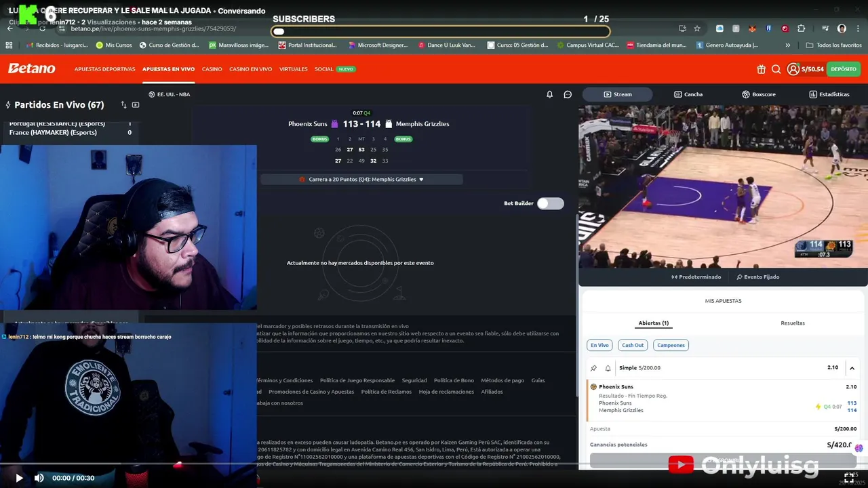The image size is (868, 488).
Task: Open Métodos de pago footer link
Action: pos(502,381)
